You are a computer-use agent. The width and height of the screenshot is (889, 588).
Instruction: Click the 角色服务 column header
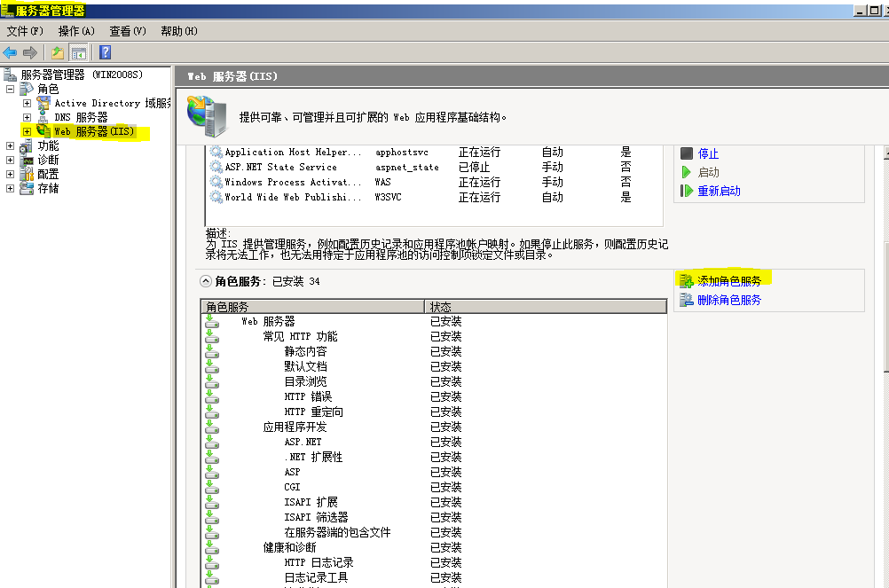312,307
